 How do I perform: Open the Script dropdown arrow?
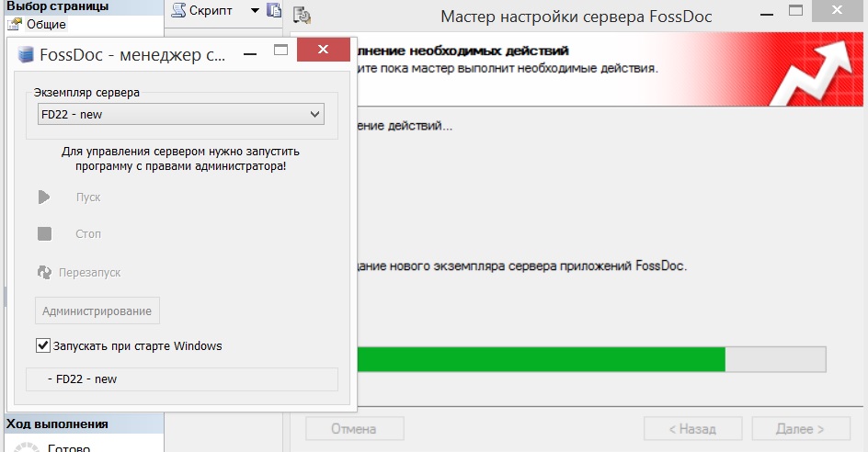[255, 10]
